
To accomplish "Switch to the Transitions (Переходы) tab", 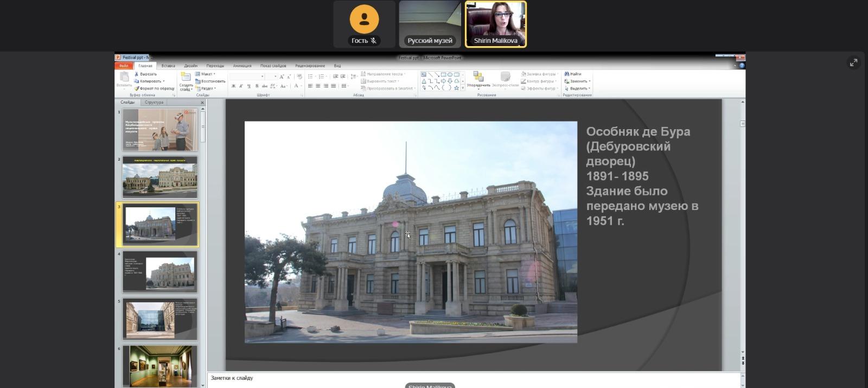I will point(215,66).
